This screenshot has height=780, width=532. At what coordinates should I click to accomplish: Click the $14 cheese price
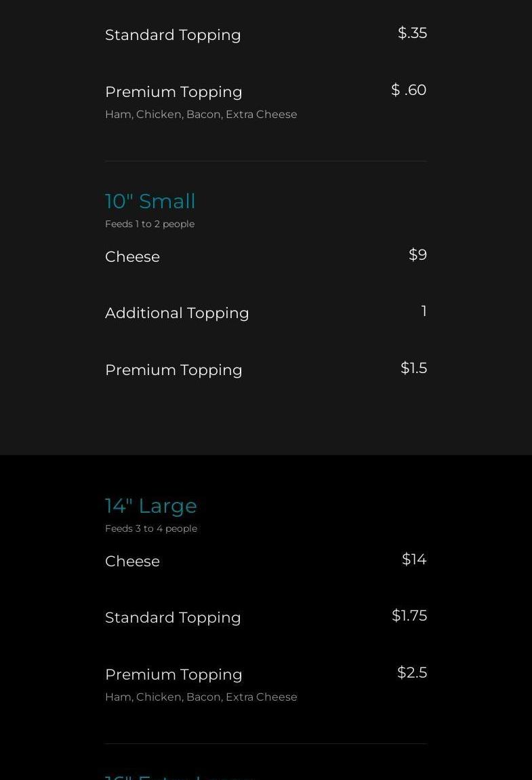coord(414,560)
